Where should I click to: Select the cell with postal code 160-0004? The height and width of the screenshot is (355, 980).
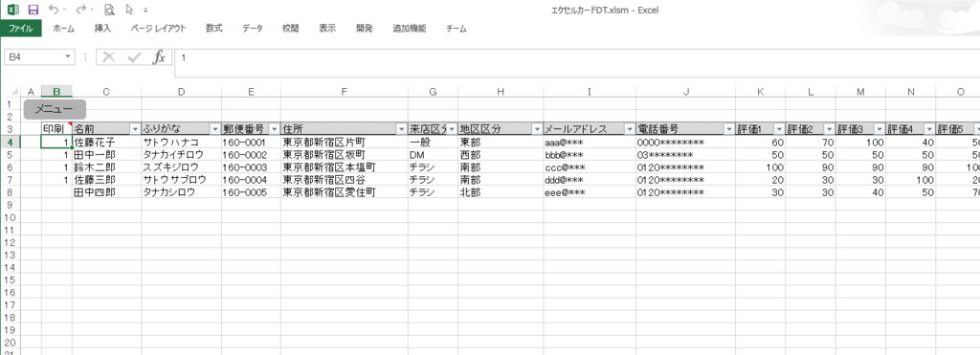coord(252,179)
